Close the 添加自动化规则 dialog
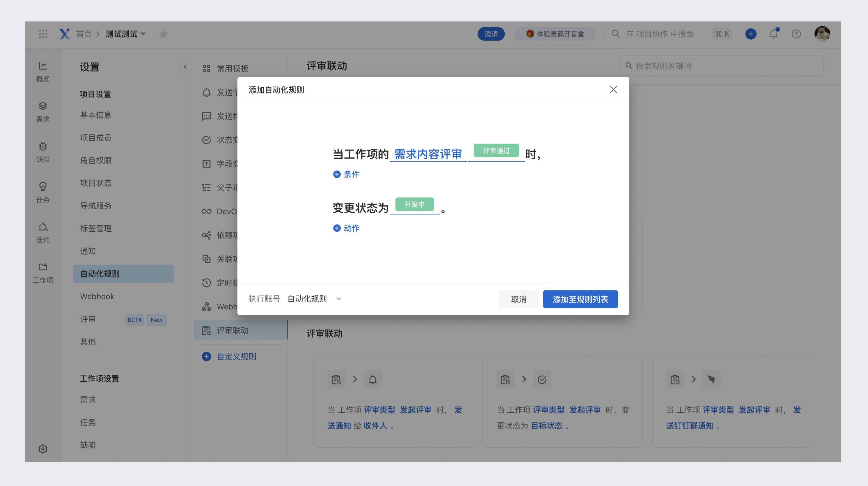The image size is (868, 486). point(613,89)
